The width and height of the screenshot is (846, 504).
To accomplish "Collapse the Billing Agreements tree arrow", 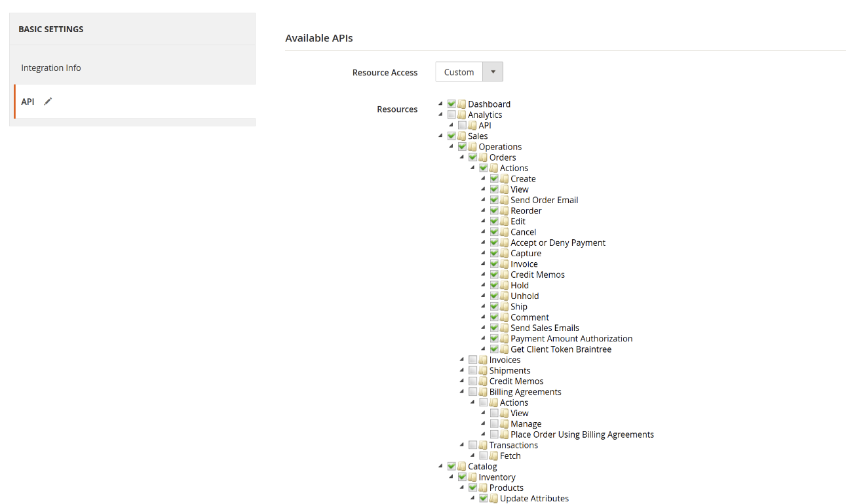I will coord(462,391).
